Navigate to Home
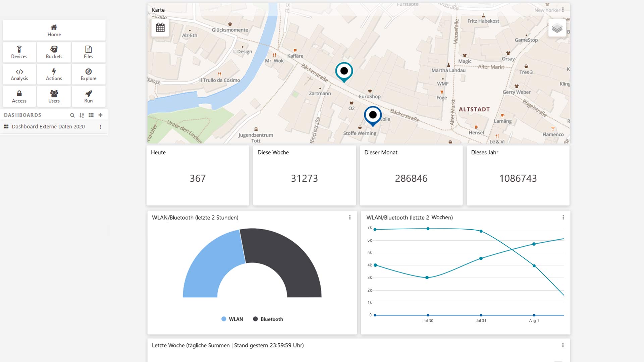Viewport: 644px width, 362px height. click(54, 30)
